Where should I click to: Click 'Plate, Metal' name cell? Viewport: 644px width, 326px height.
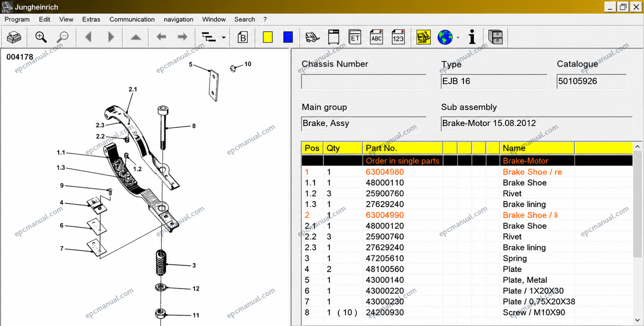[x=525, y=280]
